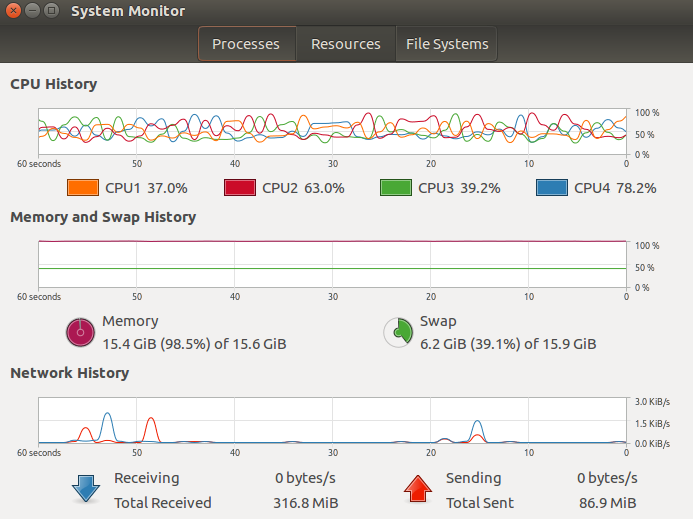The width and height of the screenshot is (693, 519).
Task: Click the red Sending up-arrow icon
Action: (418, 489)
